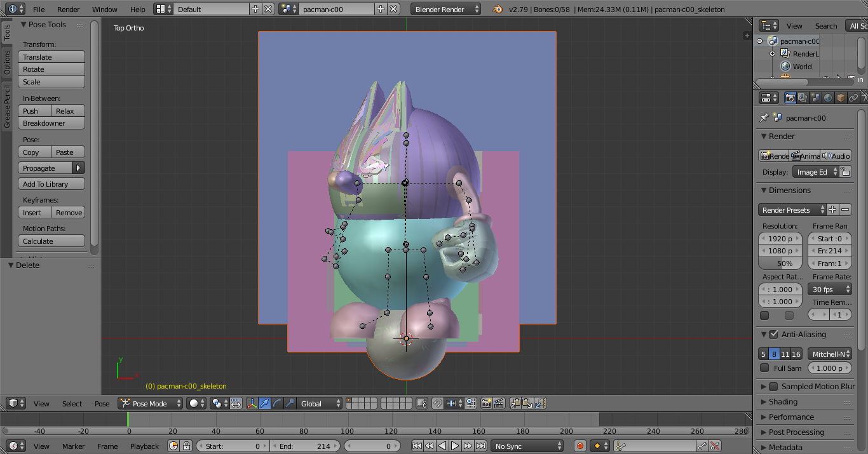Select the Render properties camera tab

pos(790,98)
